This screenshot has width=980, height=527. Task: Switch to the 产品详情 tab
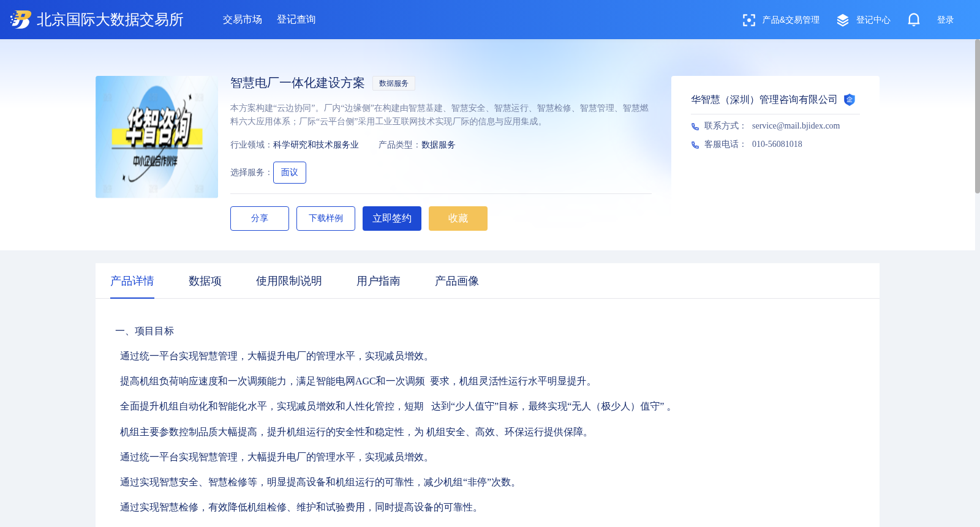pyautogui.click(x=132, y=281)
